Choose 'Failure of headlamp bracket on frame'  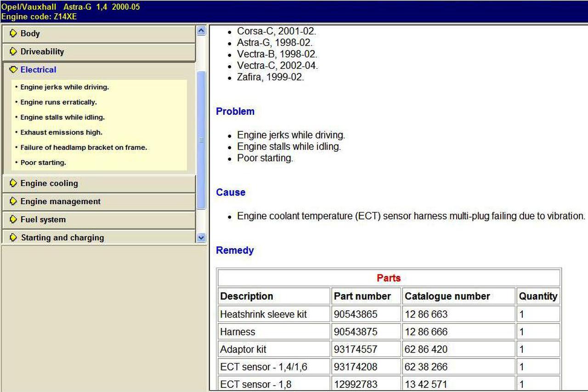(84, 147)
